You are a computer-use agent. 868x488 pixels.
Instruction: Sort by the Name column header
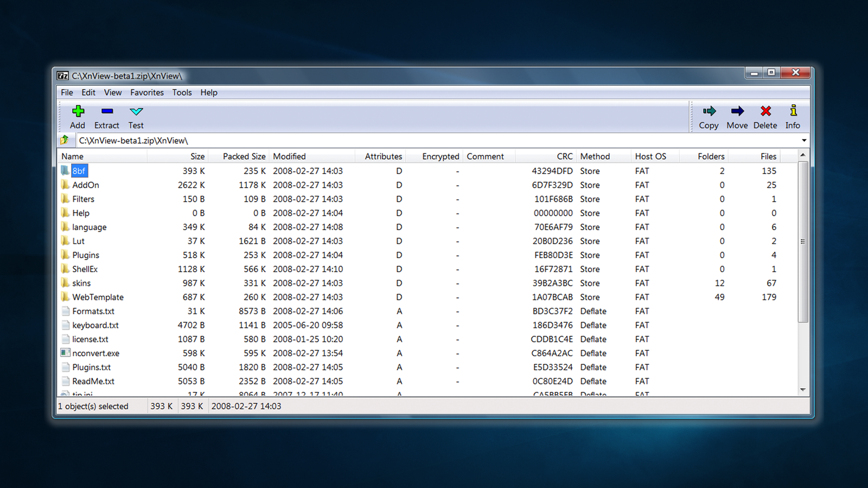click(102, 156)
